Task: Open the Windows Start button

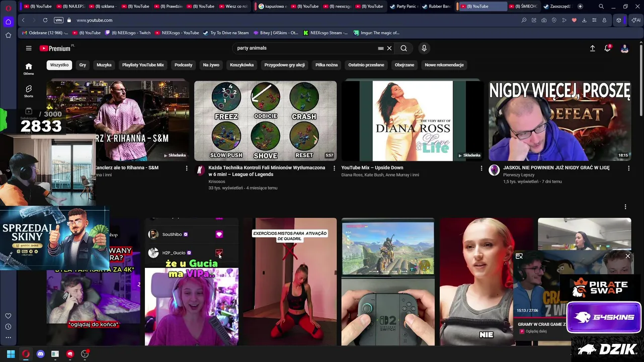Action: (x=11, y=354)
